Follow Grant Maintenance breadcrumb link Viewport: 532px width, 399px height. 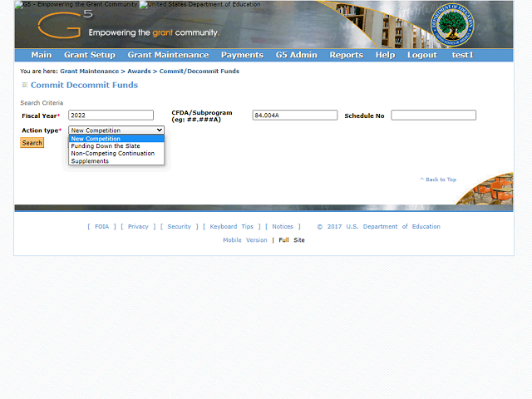tap(90, 71)
